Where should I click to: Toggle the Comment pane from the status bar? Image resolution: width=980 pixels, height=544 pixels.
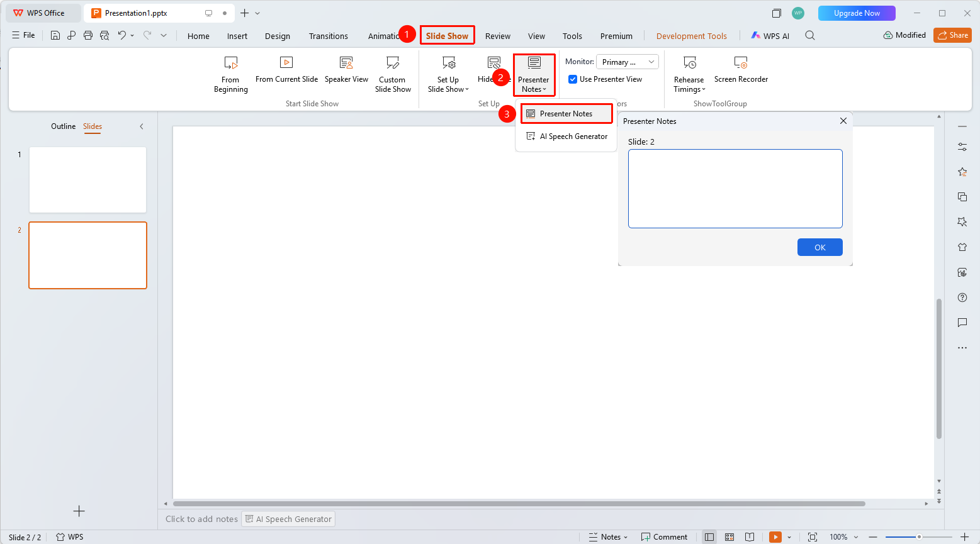(x=664, y=537)
